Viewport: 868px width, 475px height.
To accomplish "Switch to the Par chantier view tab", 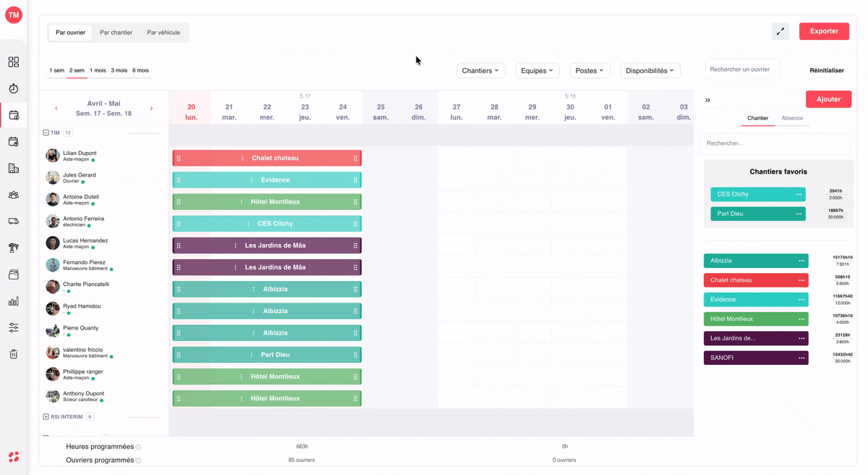I will [116, 33].
